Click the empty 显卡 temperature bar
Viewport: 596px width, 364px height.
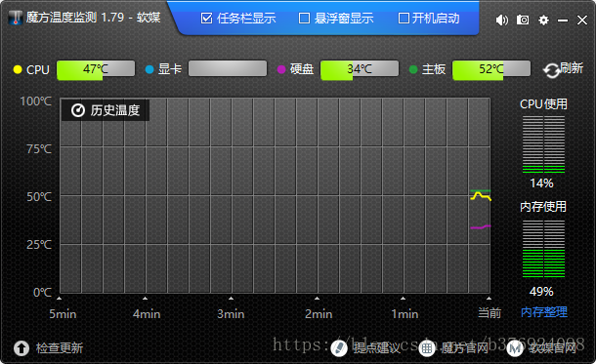pos(228,68)
